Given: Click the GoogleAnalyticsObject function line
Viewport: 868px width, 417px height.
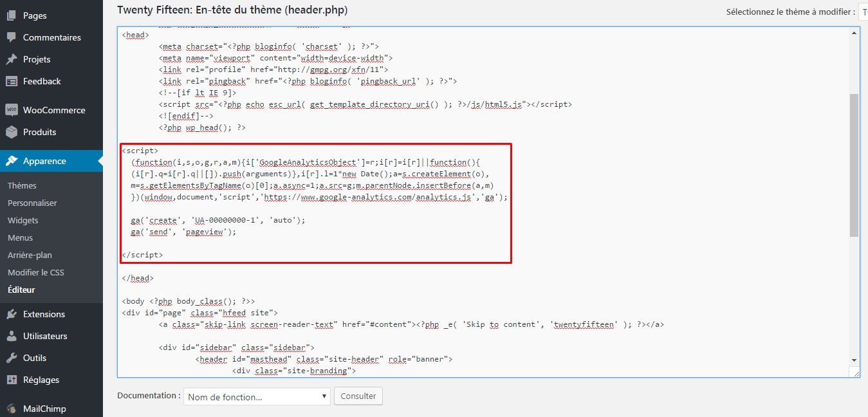Looking at the screenshot, I should [306, 162].
